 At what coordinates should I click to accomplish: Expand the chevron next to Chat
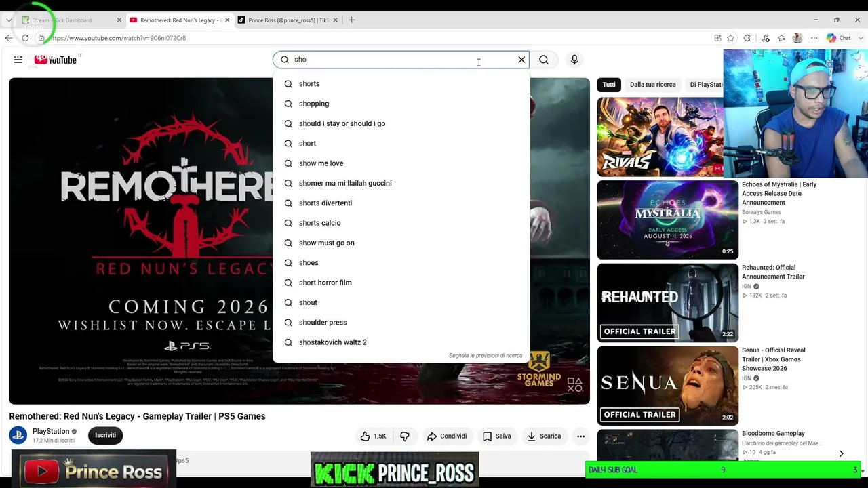tap(859, 38)
